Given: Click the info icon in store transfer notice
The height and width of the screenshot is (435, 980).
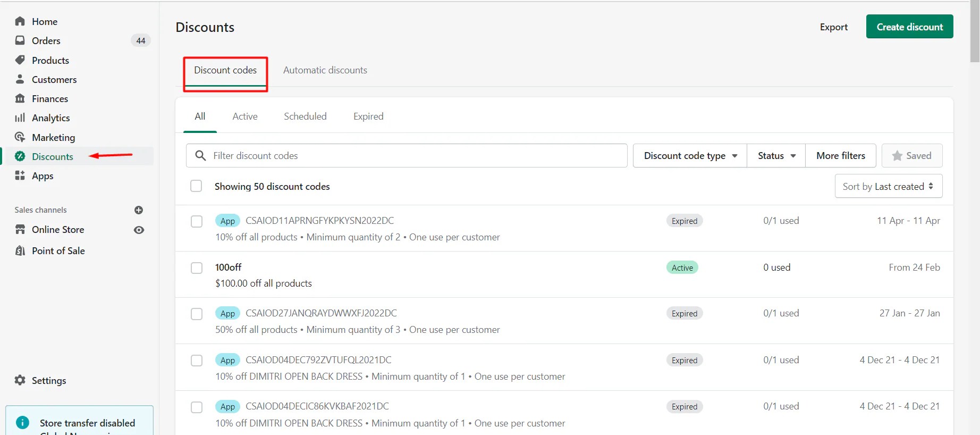Looking at the screenshot, I should (x=23, y=422).
